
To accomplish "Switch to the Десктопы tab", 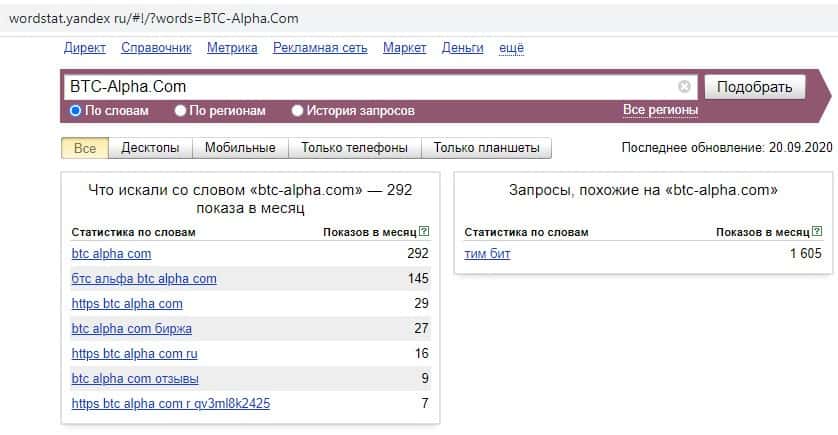I will coord(150,148).
